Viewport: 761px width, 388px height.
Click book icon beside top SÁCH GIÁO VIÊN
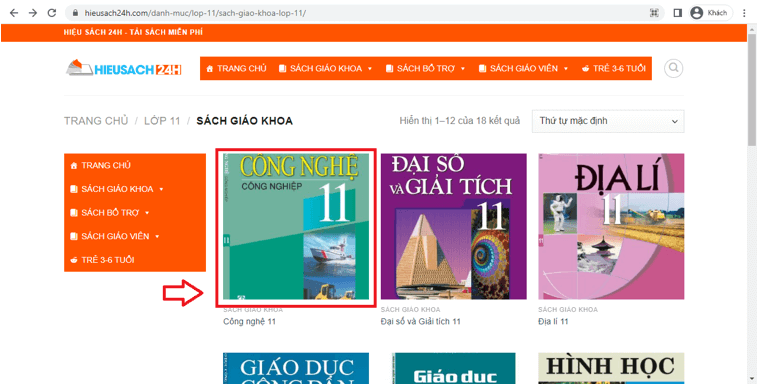click(x=482, y=68)
